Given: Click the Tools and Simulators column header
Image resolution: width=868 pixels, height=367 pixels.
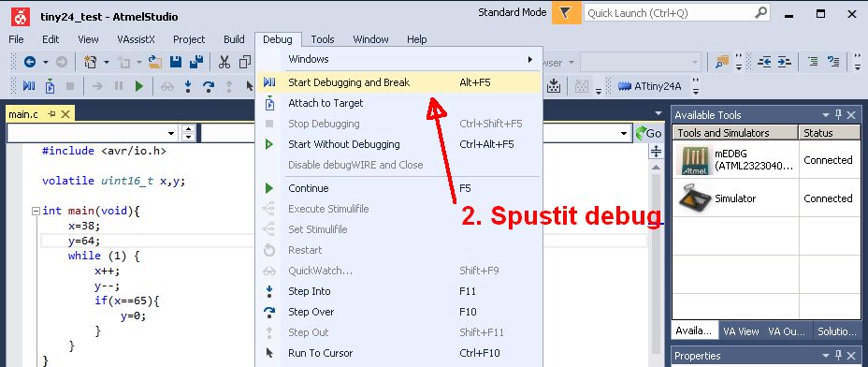Looking at the screenshot, I should [735, 133].
